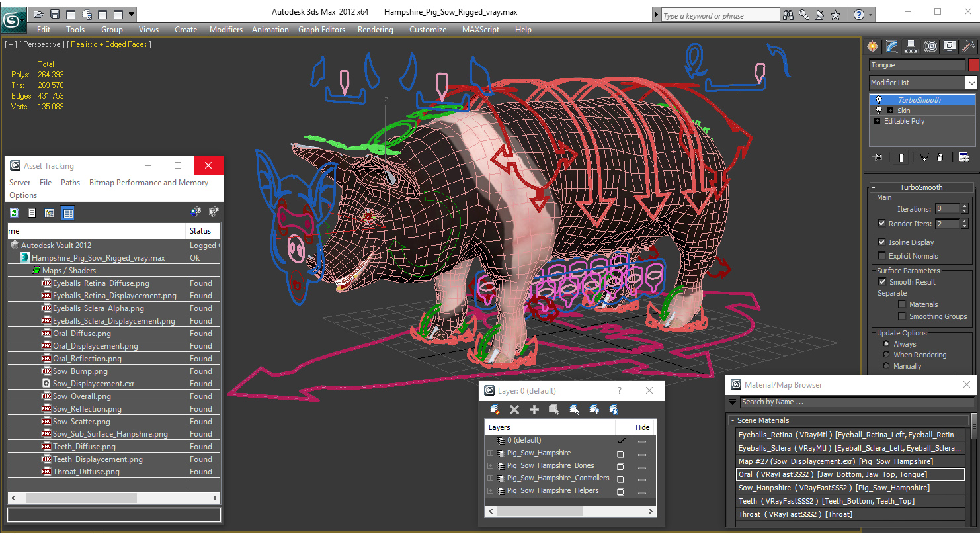This screenshot has width=980, height=536.
Task: Open the Motion command panel tab
Action: (x=930, y=46)
